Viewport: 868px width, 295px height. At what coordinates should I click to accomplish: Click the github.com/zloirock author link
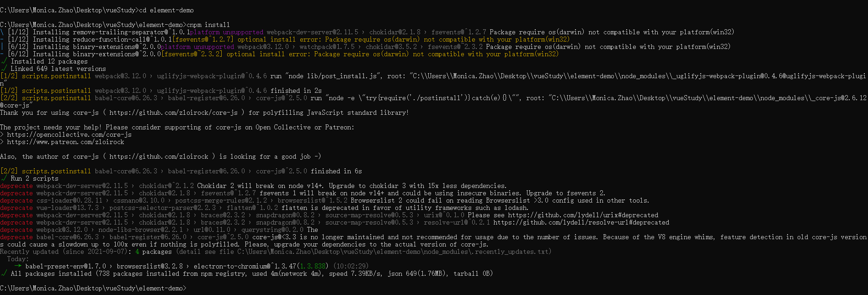click(159, 156)
